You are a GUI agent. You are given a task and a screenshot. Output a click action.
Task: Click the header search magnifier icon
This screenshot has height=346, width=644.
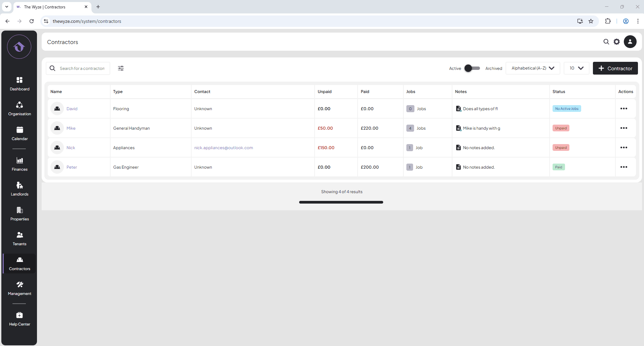point(606,42)
